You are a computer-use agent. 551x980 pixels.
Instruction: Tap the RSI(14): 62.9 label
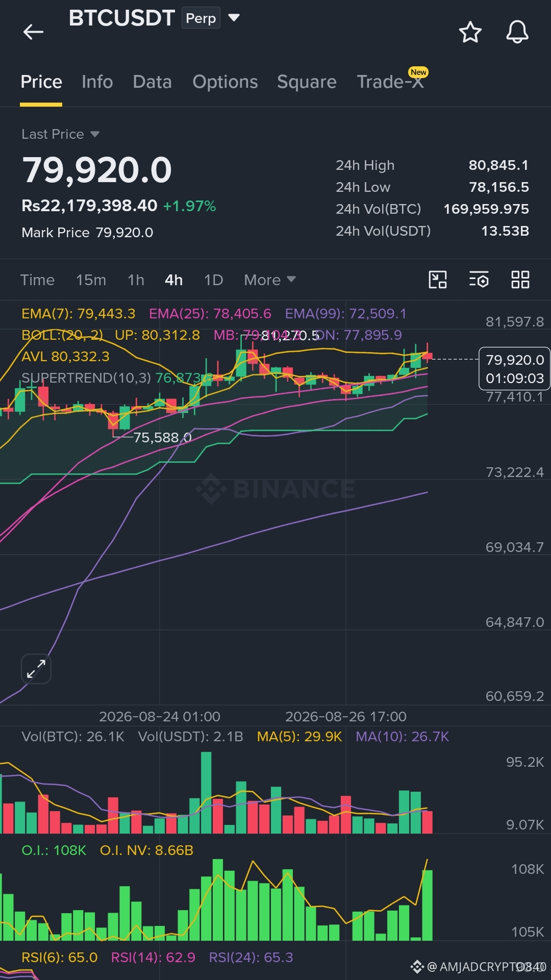(x=153, y=957)
